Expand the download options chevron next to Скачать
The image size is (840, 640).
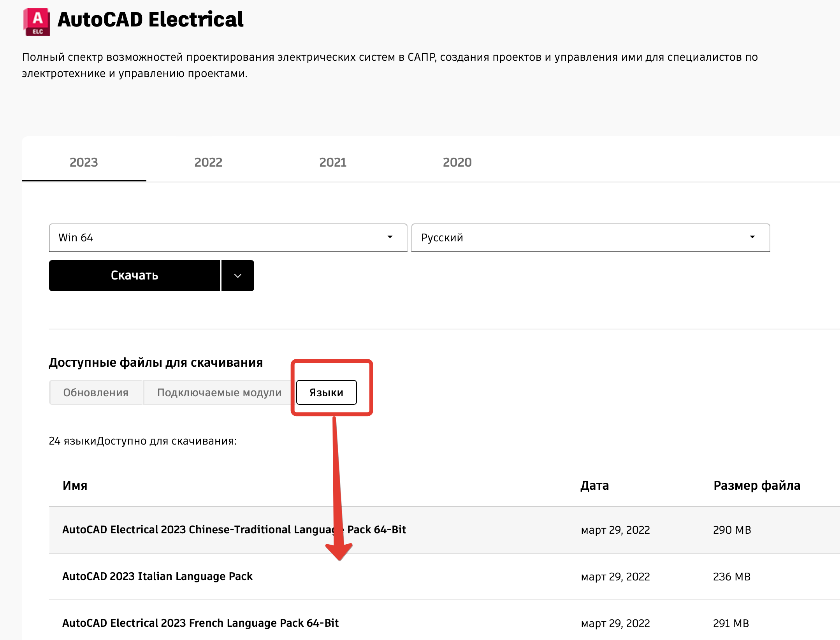pos(237,275)
